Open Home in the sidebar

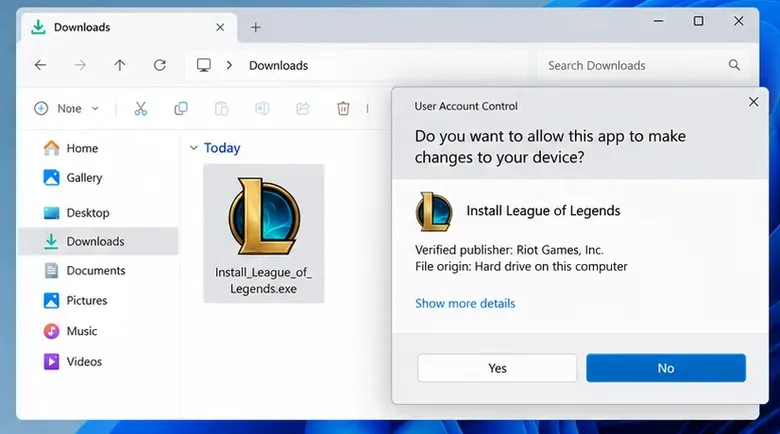[98, 148]
